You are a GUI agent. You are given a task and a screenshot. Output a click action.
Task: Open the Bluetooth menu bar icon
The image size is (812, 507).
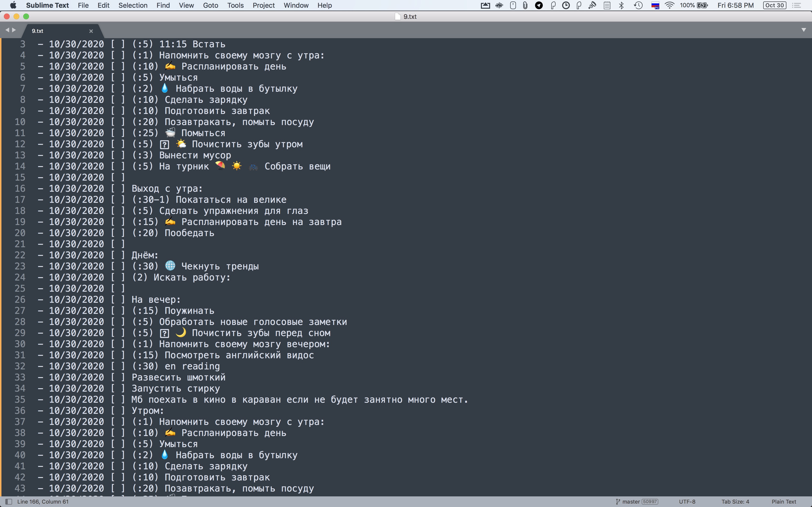(621, 5)
